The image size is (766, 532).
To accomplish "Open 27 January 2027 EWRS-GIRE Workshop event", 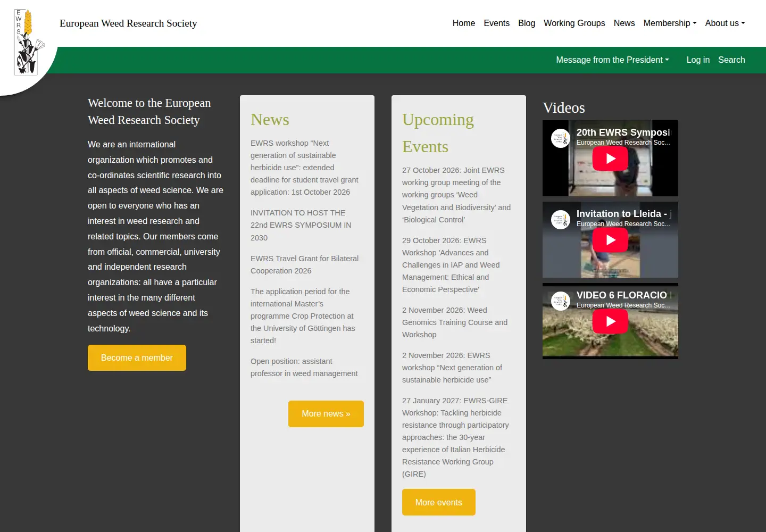I will tap(455, 437).
